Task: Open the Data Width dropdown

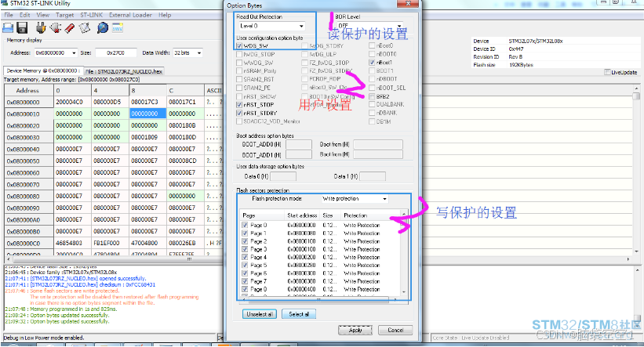Action: coord(199,53)
